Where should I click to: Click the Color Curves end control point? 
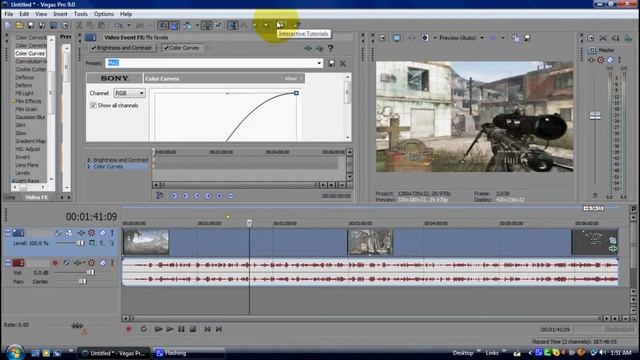point(296,93)
